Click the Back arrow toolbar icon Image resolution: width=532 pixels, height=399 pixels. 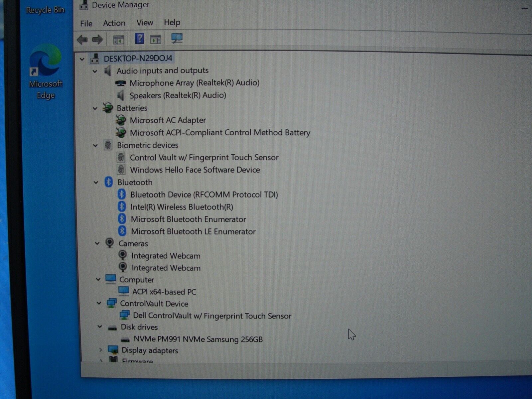pos(82,40)
